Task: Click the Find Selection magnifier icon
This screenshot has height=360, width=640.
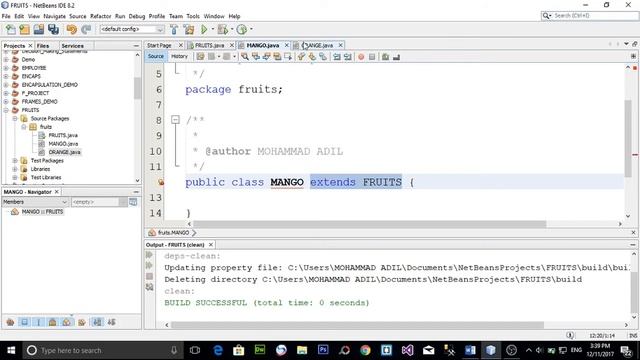Action: (245, 57)
